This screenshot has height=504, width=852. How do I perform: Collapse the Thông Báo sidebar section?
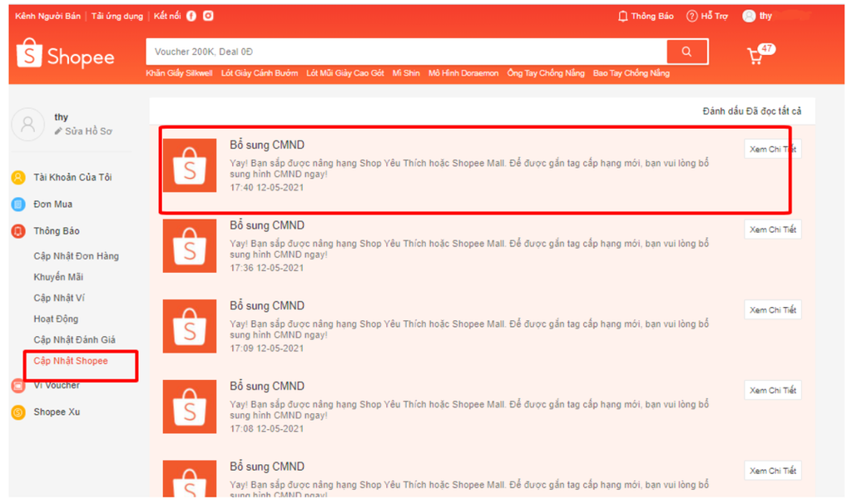click(56, 231)
